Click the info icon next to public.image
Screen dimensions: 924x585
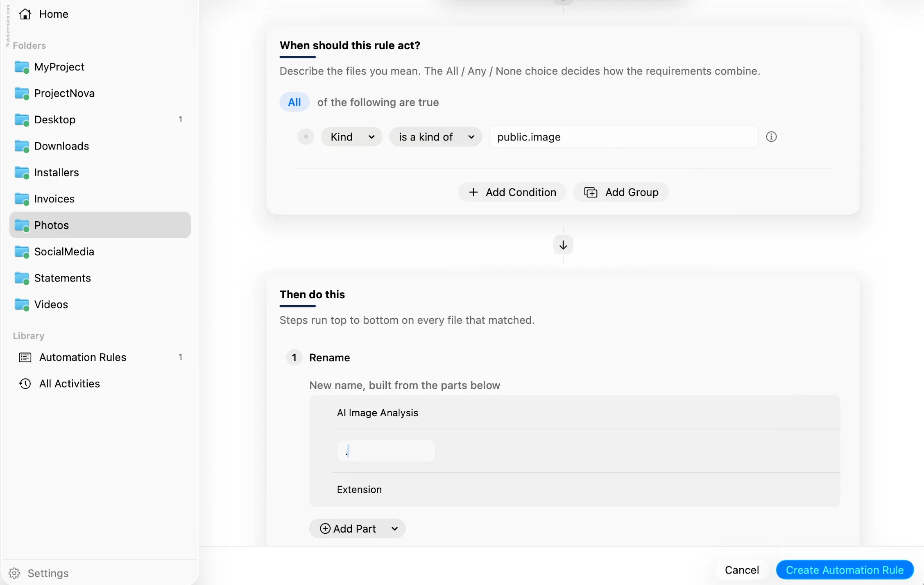click(771, 137)
